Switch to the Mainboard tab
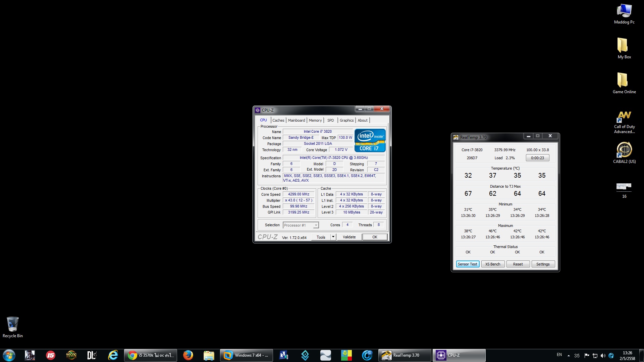Image resolution: width=644 pixels, height=362 pixels. [x=296, y=120]
